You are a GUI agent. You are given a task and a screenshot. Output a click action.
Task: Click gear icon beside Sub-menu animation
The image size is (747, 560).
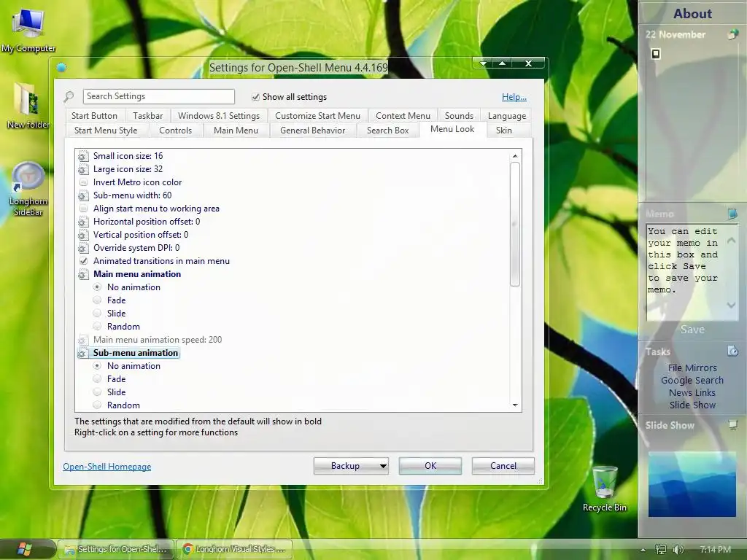pyautogui.click(x=83, y=354)
